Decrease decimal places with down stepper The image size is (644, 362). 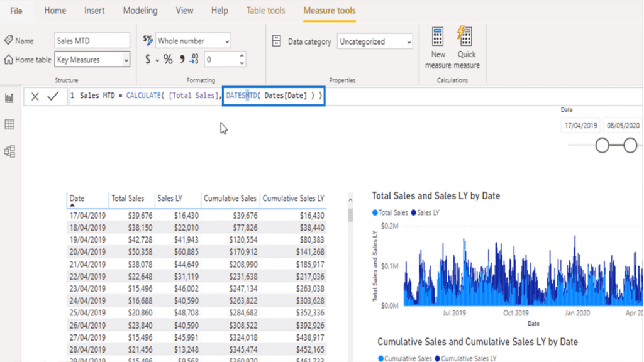[241, 63]
